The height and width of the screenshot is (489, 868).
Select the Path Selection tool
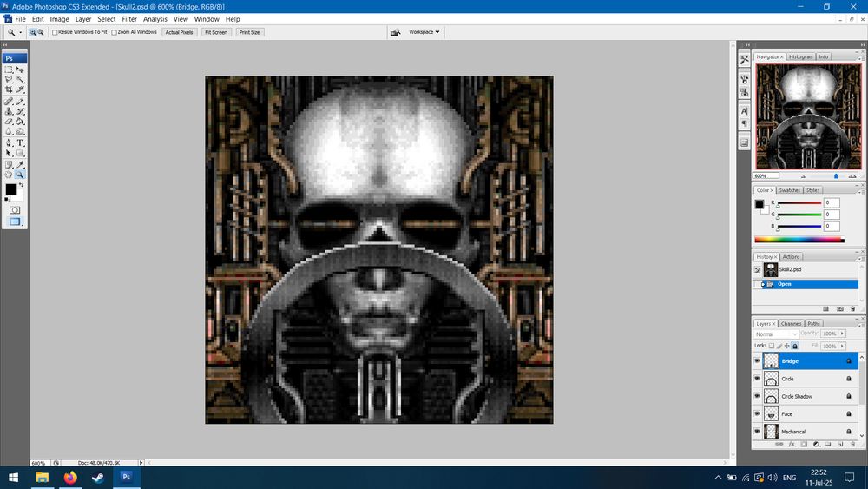coord(9,153)
